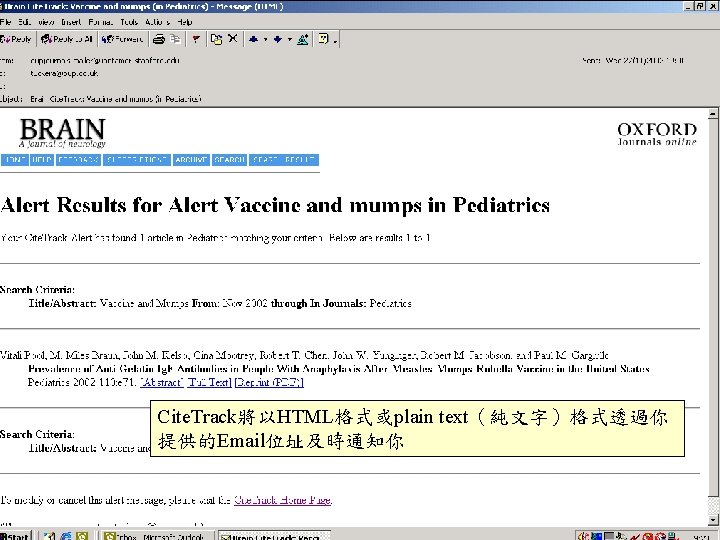
Task: Go to next item arrow
Action: [277, 39]
